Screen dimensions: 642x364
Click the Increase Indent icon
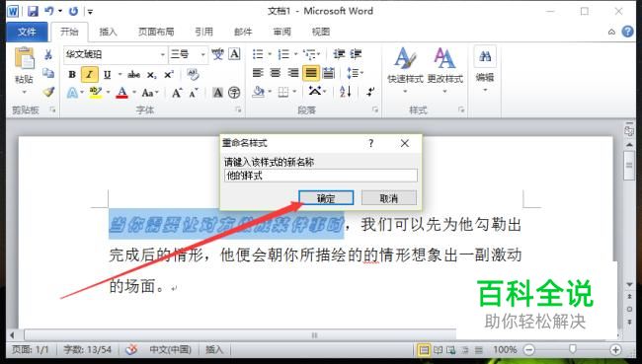click(x=356, y=54)
